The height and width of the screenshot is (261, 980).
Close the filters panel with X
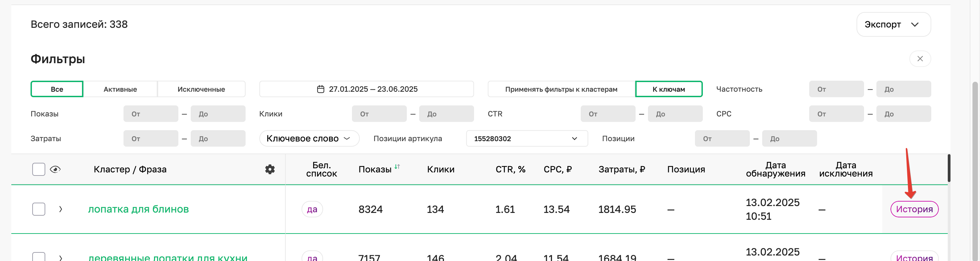point(920,59)
